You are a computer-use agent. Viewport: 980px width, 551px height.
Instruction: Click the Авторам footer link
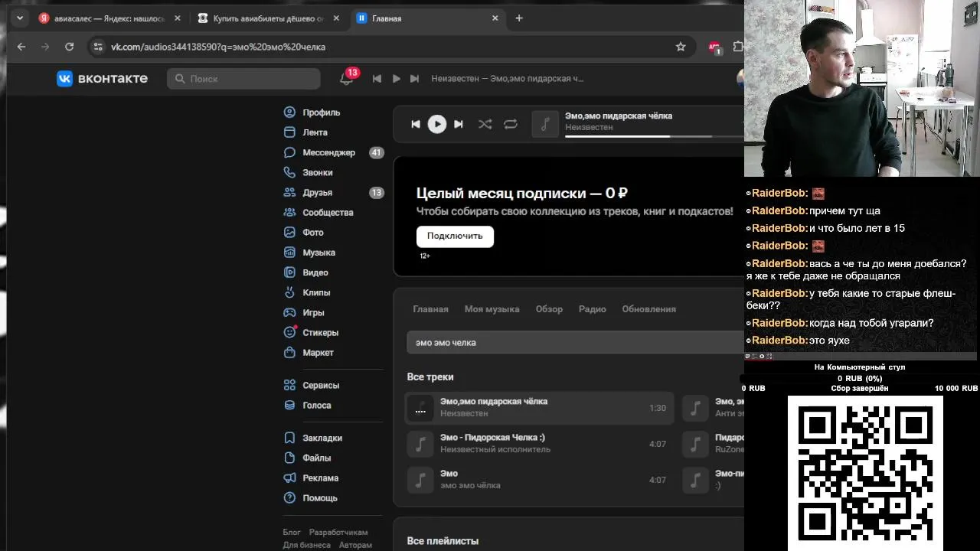click(x=355, y=545)
